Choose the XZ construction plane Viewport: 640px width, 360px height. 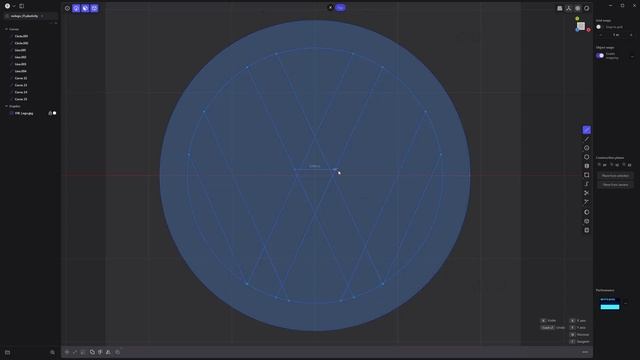click(627, 165)
